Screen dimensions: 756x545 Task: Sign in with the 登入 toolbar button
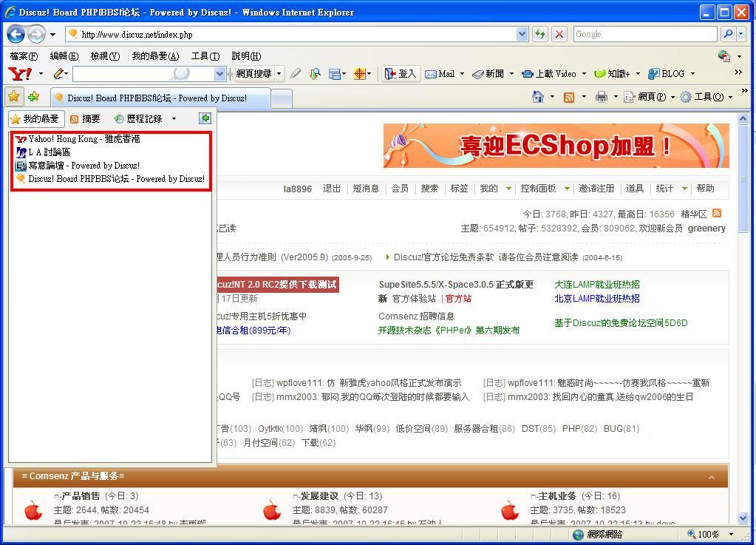401,74
